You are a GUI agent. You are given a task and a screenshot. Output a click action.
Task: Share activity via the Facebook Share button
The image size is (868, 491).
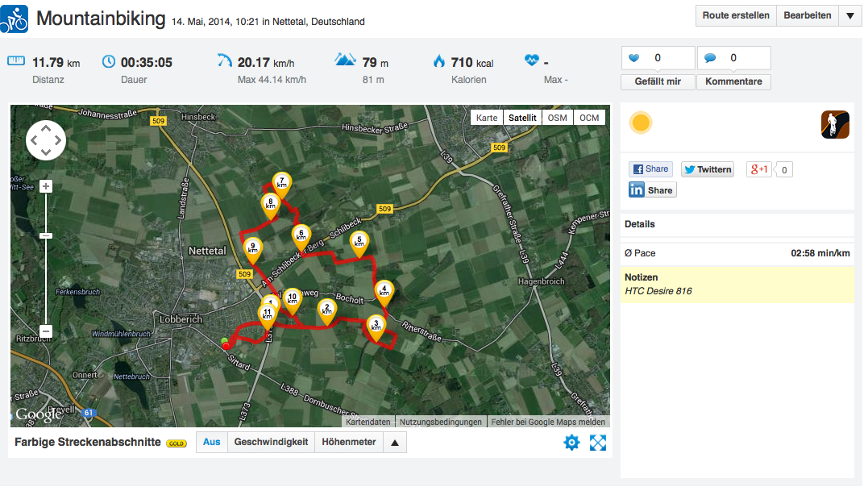click(650, 169)
